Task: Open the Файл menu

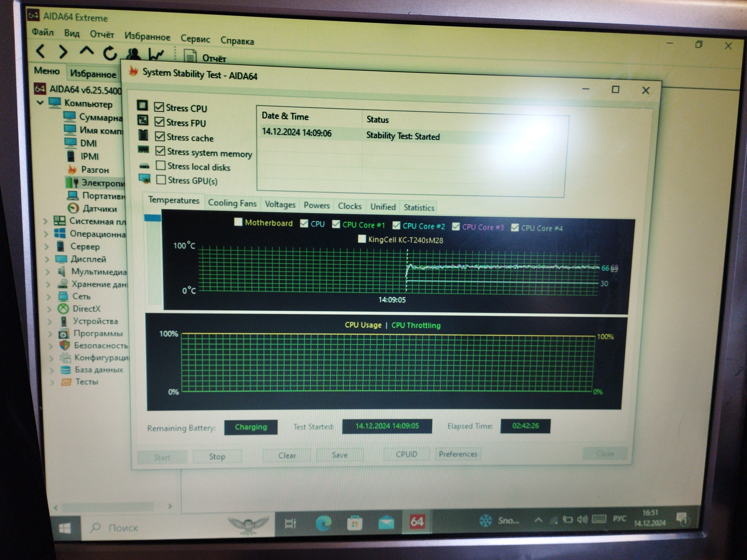Action: coord(43,32)
